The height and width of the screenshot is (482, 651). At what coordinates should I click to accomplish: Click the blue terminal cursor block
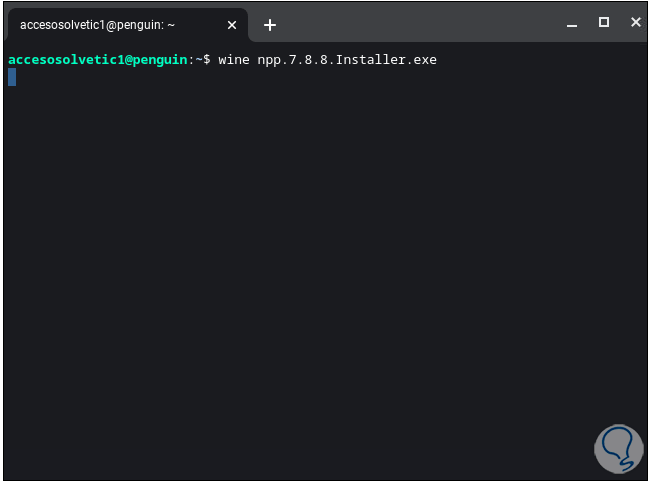coord(12,77)
